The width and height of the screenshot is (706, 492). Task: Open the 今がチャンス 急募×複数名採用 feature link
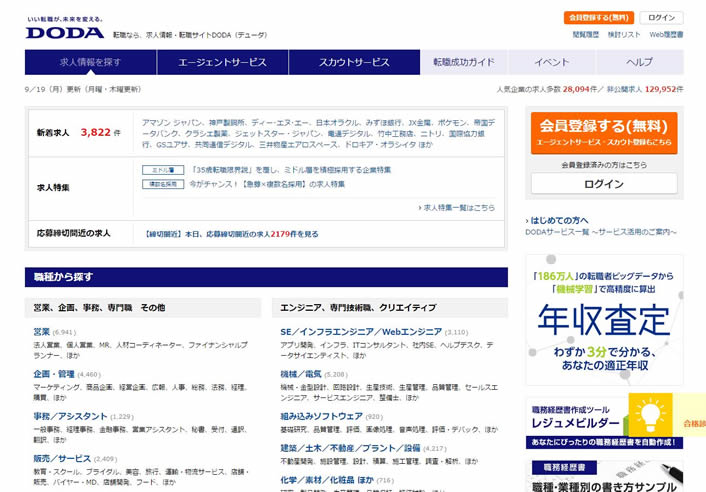[x=267, y=184]
